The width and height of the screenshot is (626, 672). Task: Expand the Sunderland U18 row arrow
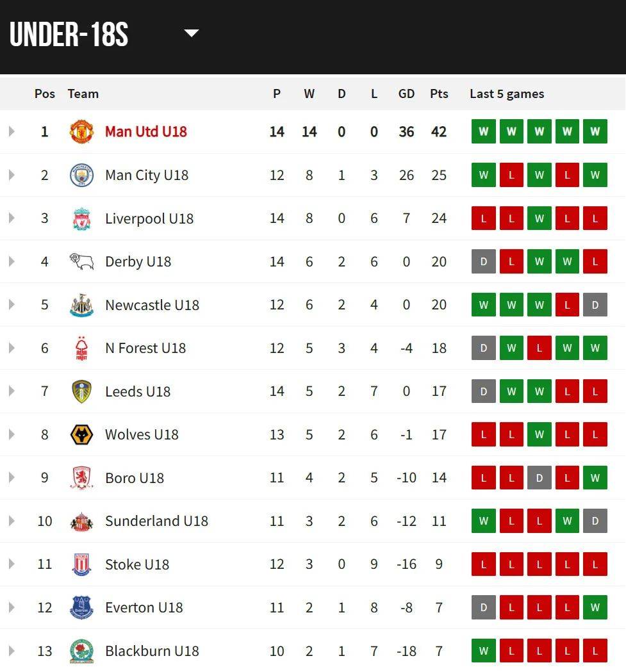(x=12, y=521)
